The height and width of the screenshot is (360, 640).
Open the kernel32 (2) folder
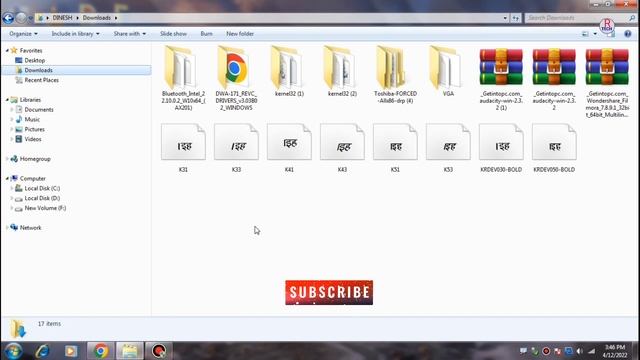click(342, 71)
